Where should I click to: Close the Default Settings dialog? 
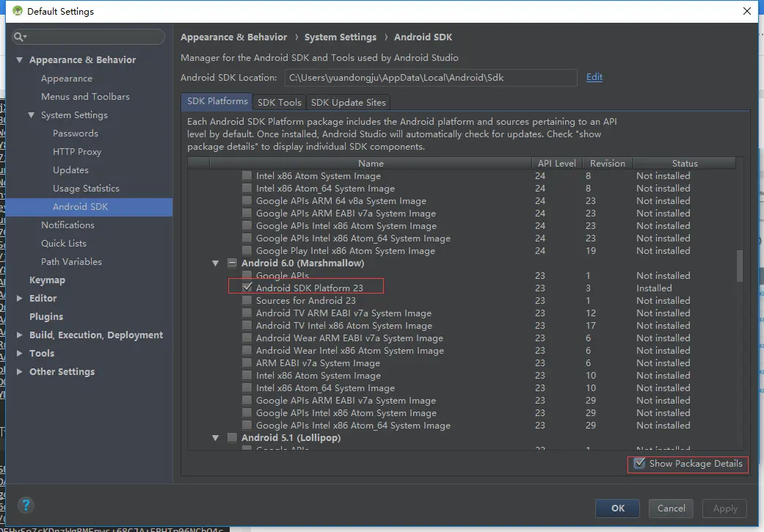tap(747, 11)
